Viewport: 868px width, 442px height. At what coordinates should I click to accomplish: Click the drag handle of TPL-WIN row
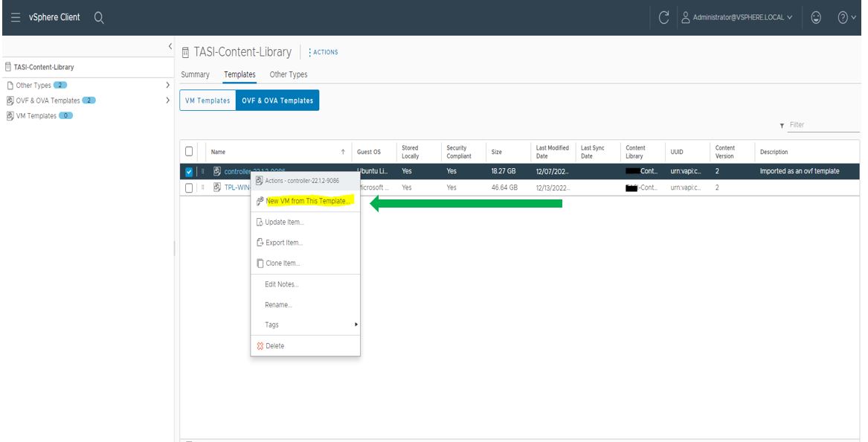tap(202, 188)
